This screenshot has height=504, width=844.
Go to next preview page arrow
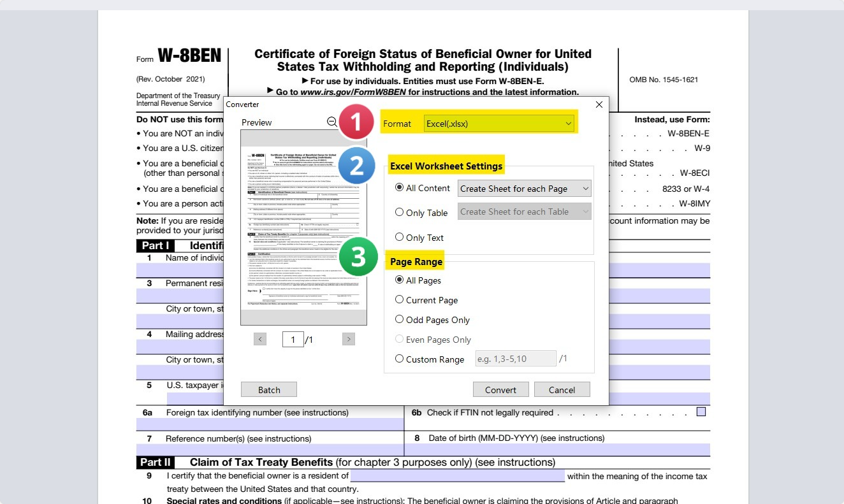pyautogui.click(x=348, y=339)
